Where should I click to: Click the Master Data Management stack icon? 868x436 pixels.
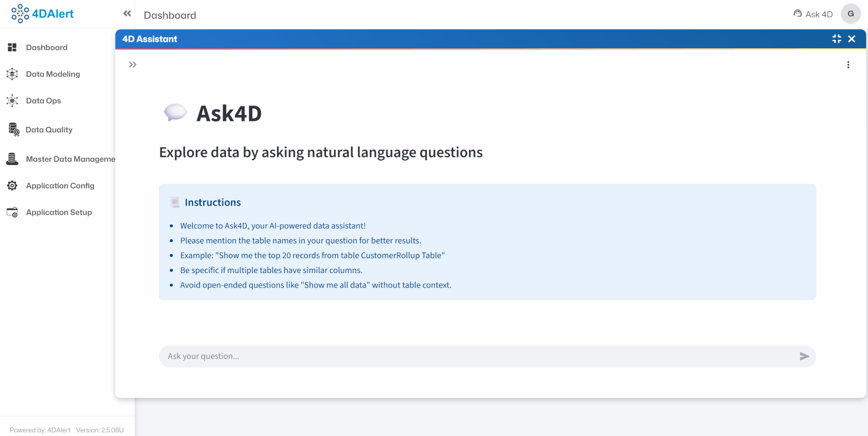click(x=12, y=159)
